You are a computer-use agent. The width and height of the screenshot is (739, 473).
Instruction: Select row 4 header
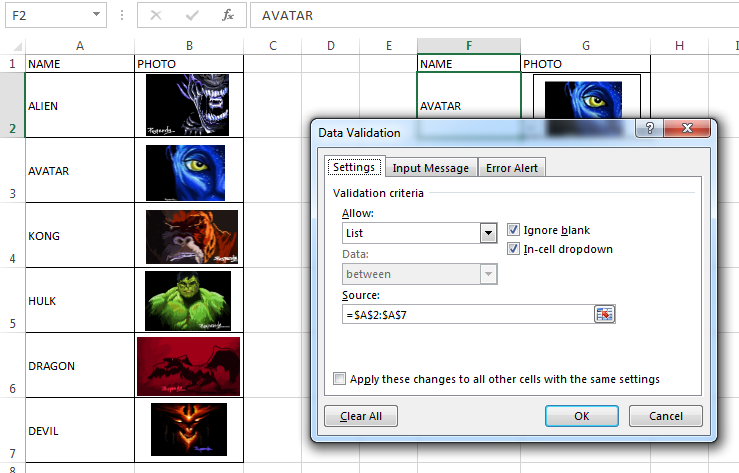click(x=12, y=235)
